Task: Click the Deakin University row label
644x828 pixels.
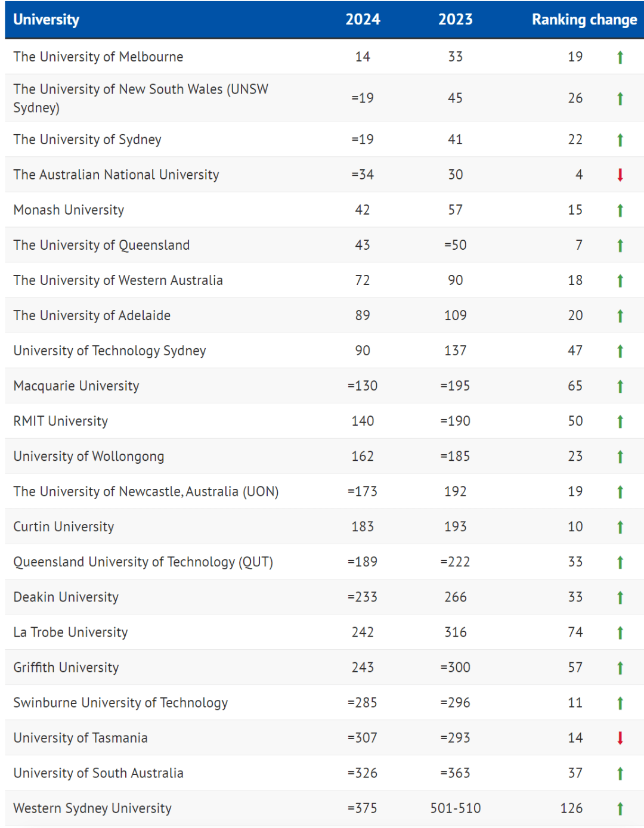Action: pos(66,597)
